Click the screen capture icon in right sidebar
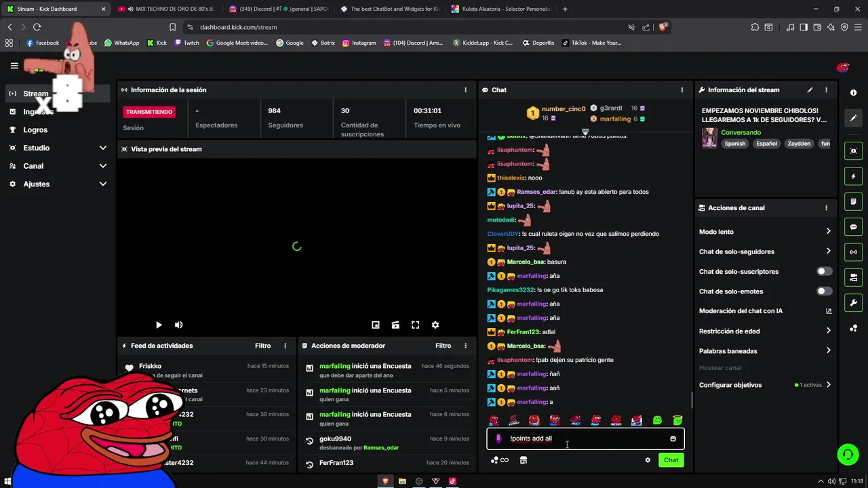The height and width of the screenshot is (488, 868). pyautogui.click(x=853, y=151)
